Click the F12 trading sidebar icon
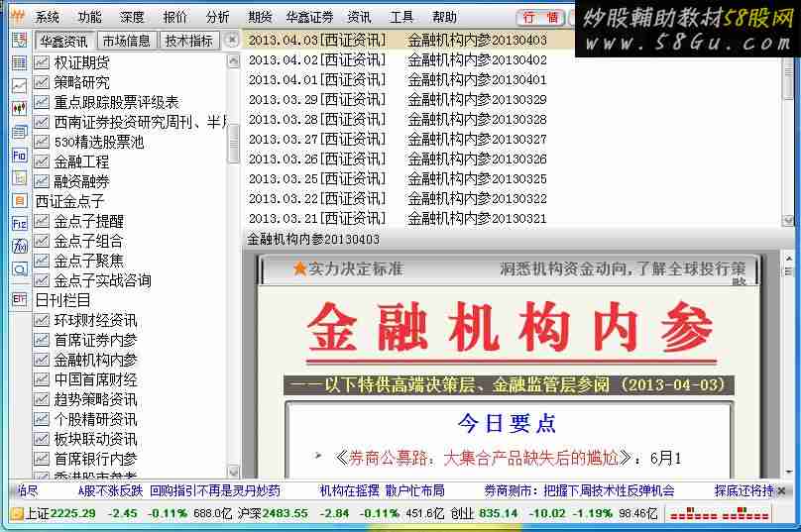Screen dimensions: 801x532 pos(20,224)
